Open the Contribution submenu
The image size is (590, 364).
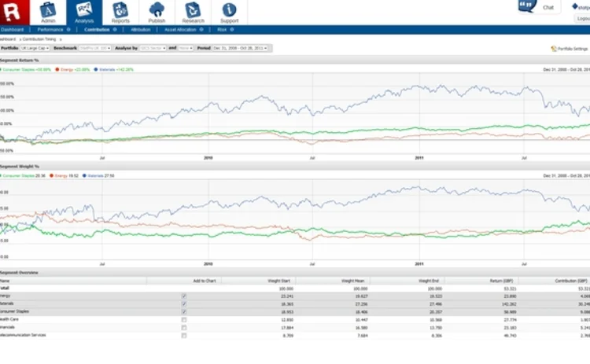(97, 30)
